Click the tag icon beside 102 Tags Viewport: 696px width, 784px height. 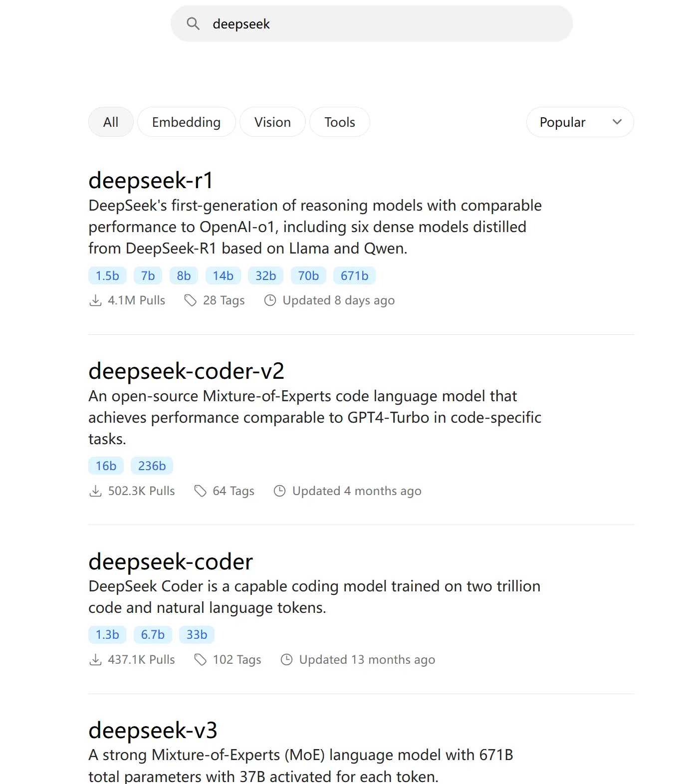click(200, 659)
